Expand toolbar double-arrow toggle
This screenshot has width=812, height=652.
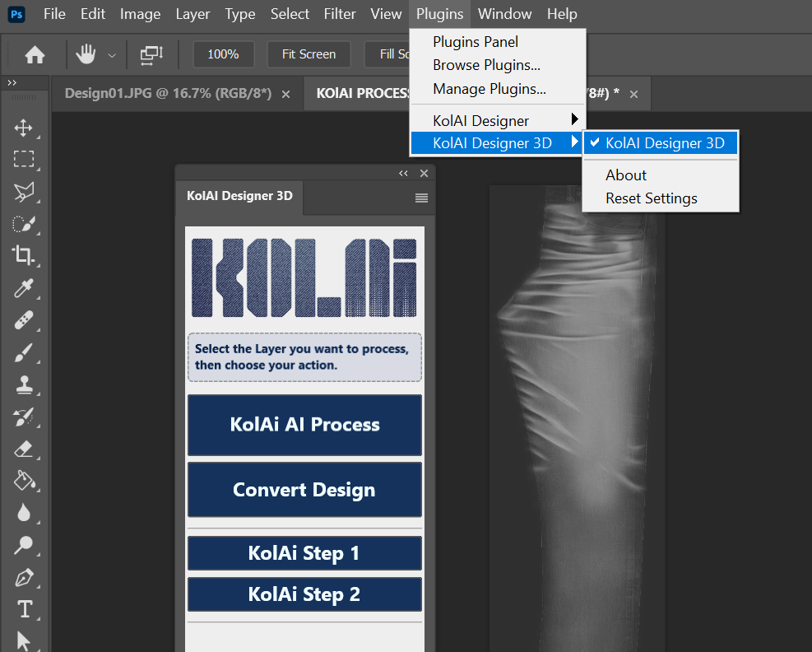(12, 82)
